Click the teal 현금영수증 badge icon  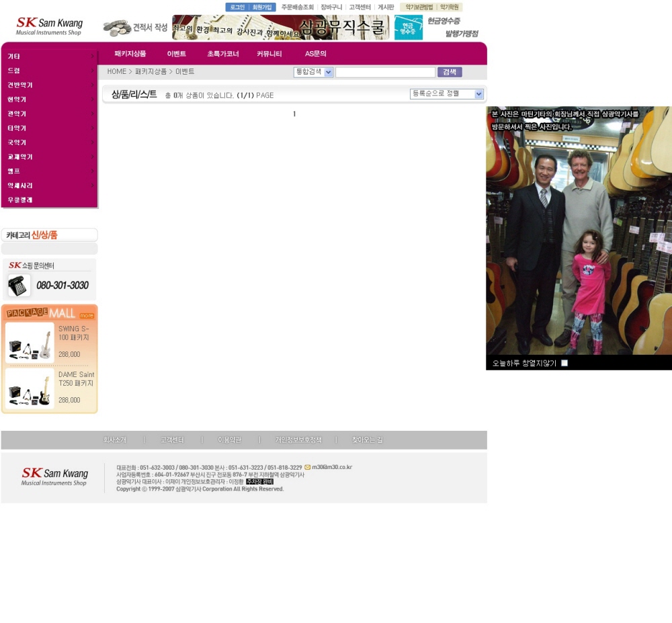click(408, 28)
